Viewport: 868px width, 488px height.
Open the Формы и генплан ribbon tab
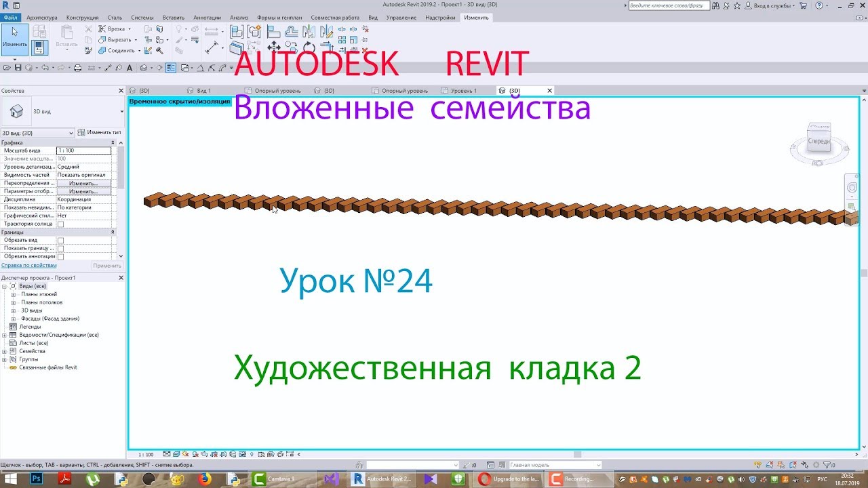pos(279,17)
